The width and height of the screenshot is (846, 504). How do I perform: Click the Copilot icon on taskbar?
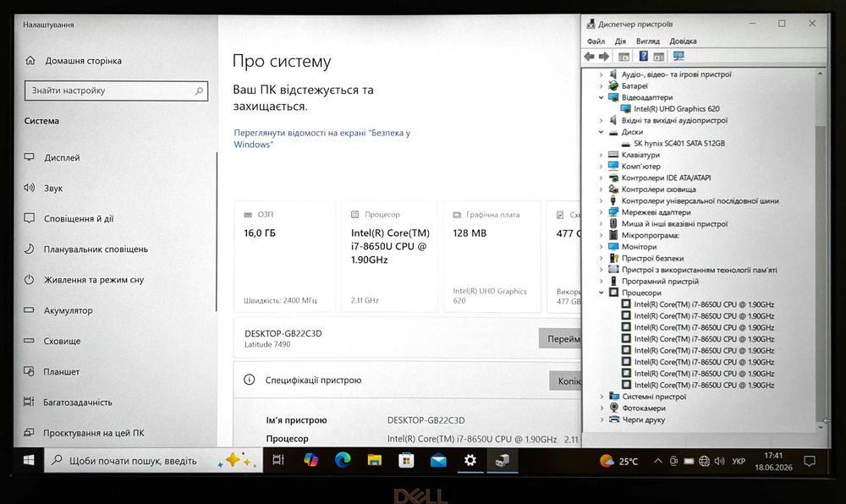point(310,460)
